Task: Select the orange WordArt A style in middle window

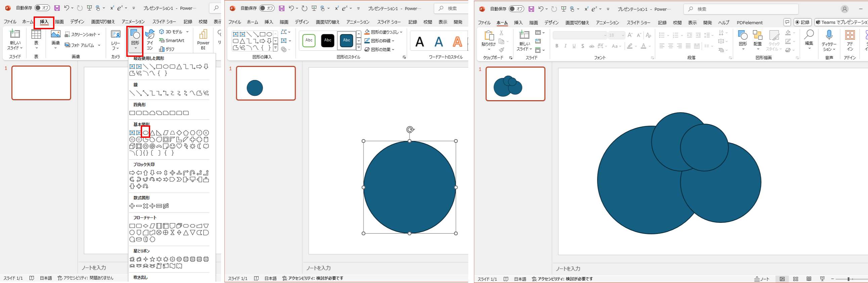Action: tap(457, 41)
